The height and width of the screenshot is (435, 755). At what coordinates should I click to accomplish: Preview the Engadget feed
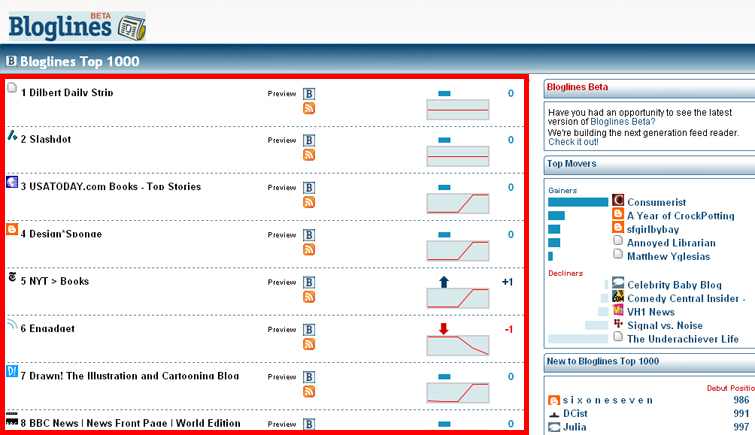(x=282, y=330)
